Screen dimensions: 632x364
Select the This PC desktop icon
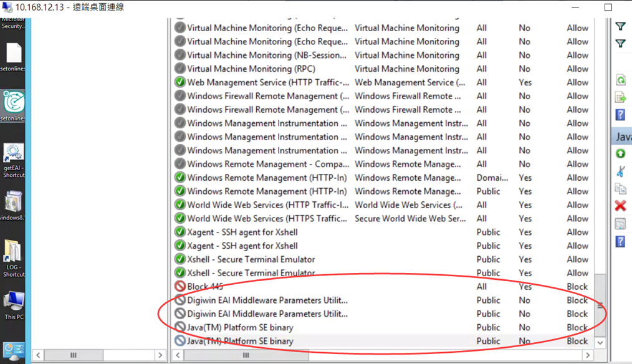tap(13, 303)
